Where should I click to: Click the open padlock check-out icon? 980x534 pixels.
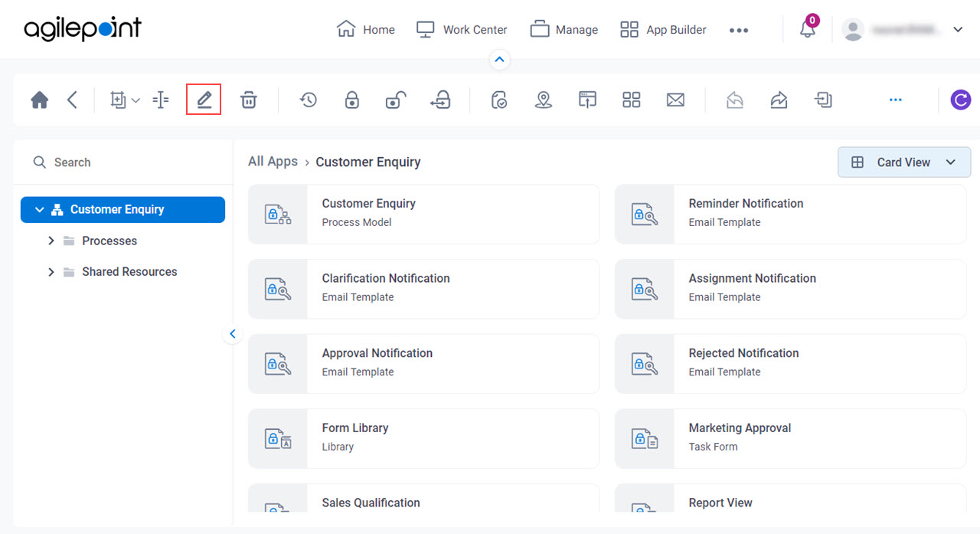[x=395, y=100]
